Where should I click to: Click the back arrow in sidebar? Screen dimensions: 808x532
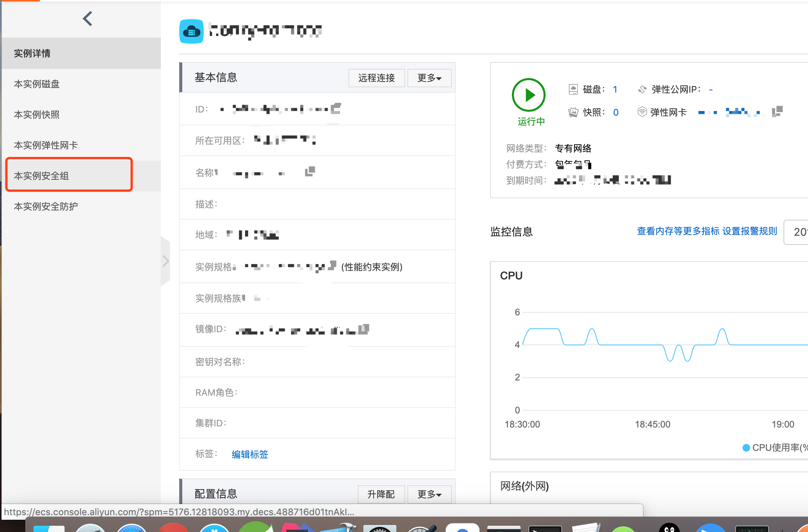[88, 19]
